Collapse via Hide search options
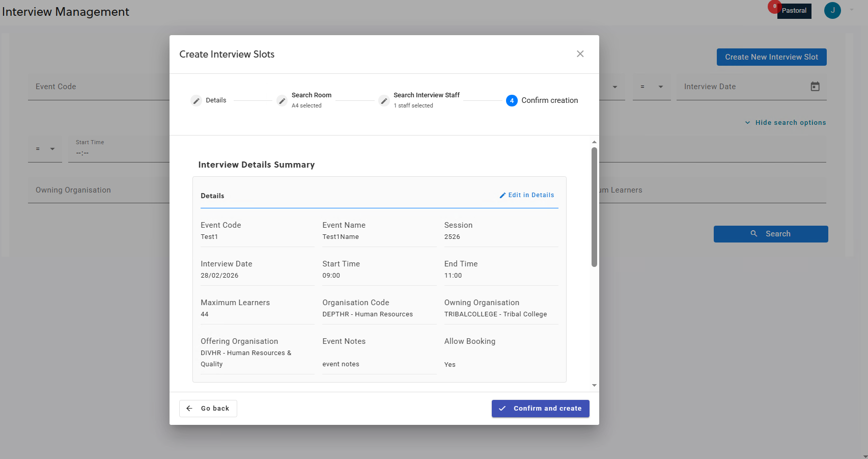The image size is (868, 459). (x=786, y=123)
